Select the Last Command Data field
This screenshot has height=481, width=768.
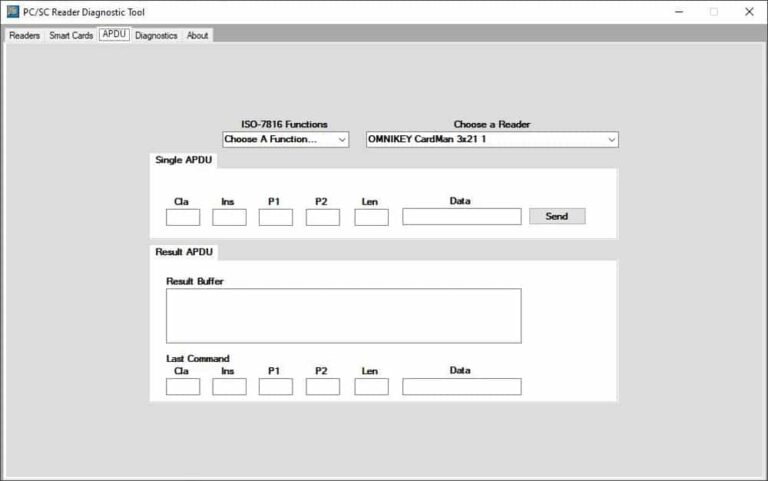(462, 386)
